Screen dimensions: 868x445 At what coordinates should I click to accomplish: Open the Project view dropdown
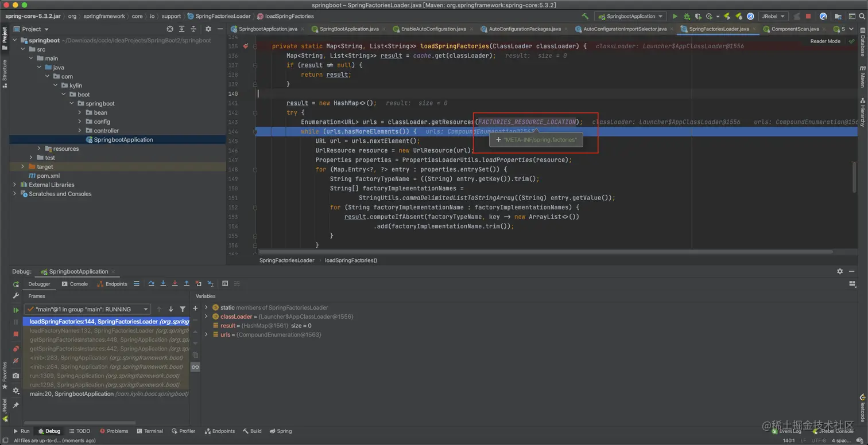click(32, 29)
